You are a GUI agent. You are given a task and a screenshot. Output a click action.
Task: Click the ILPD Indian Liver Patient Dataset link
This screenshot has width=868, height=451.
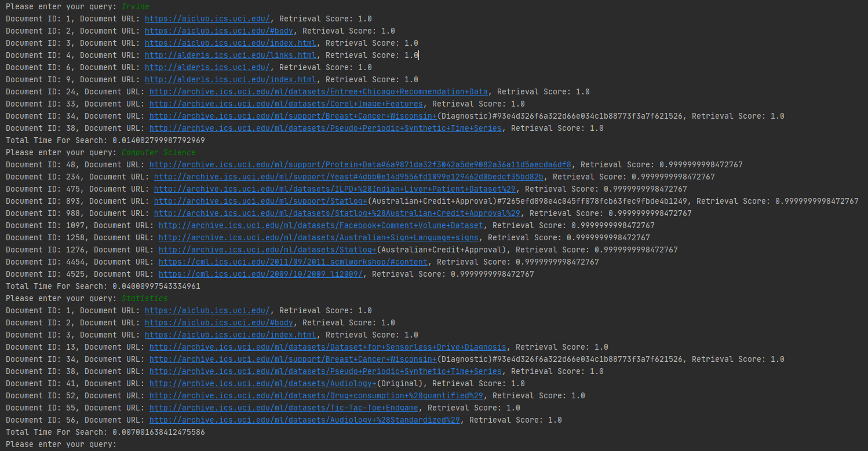[337, 189]
